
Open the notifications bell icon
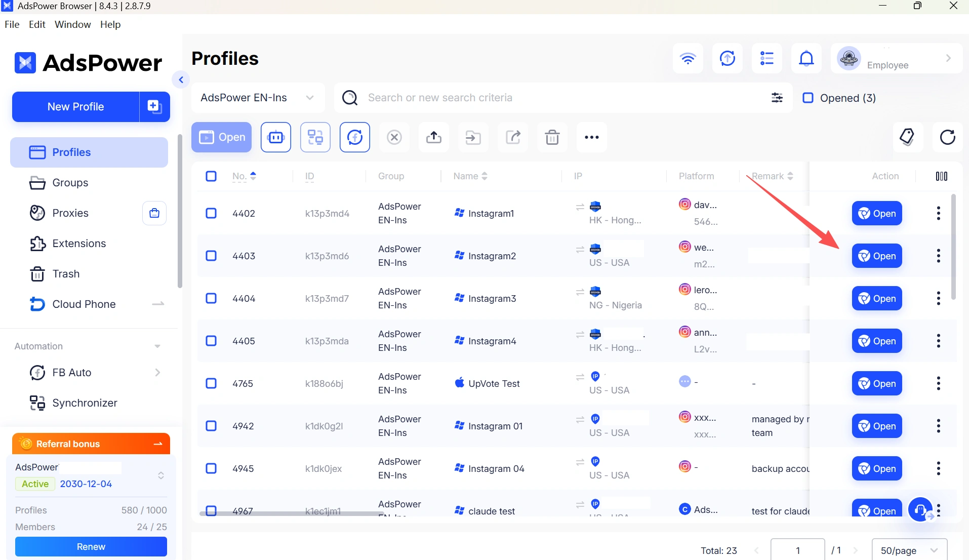pos(806,58)
